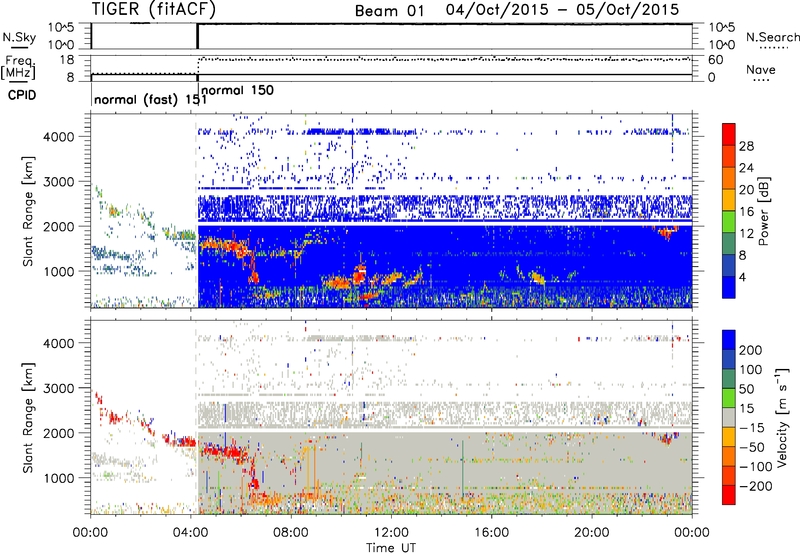Click the '50' tick on the velocity colorbar
800x554 pixels.
(x=746, y=389)
